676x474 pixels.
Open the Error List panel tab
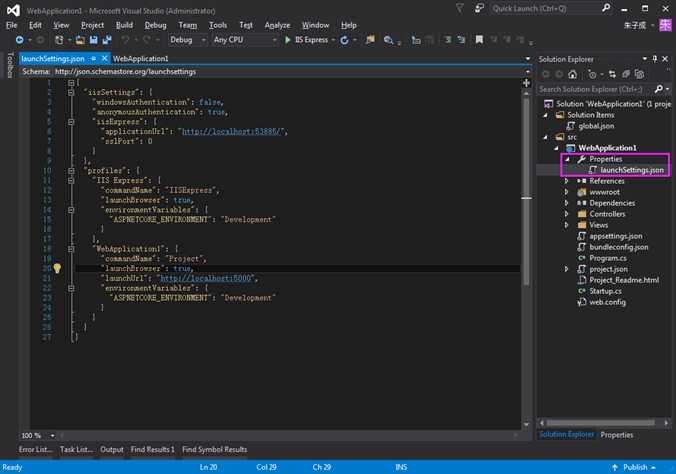(x=35, y=449)
